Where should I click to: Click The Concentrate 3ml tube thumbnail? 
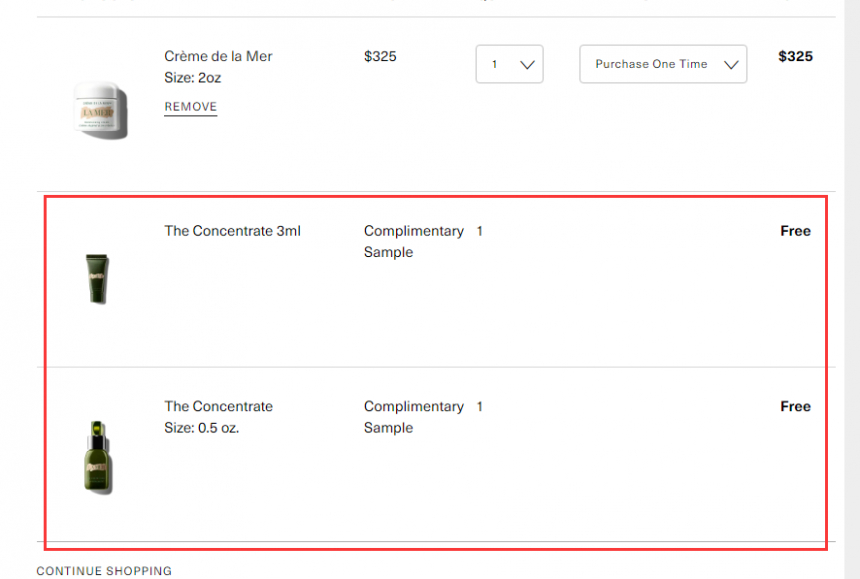tap(96, 276)
